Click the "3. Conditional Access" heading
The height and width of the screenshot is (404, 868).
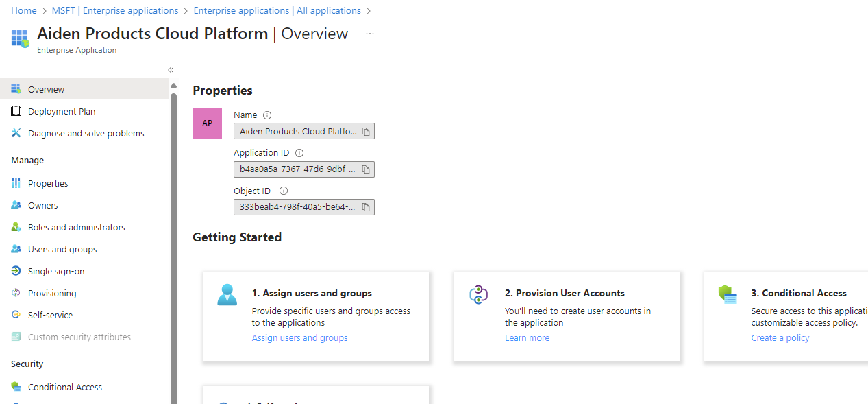[x=799, y=293]
